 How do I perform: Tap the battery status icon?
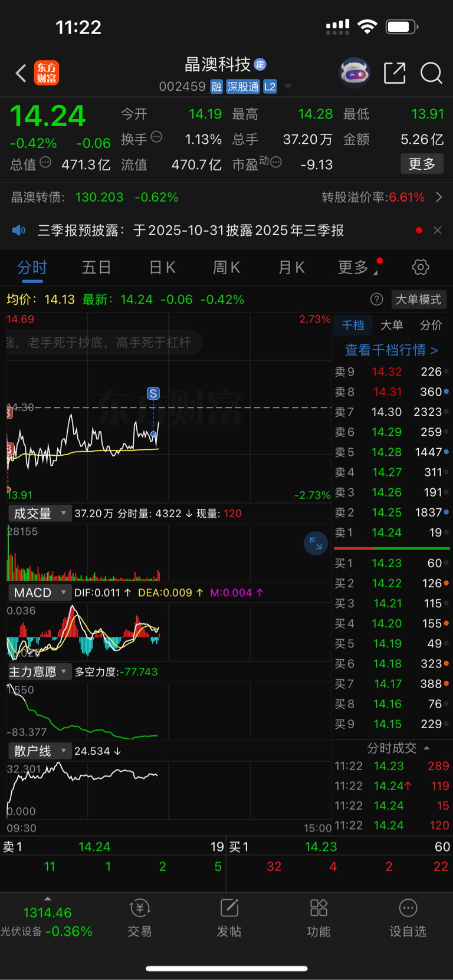402,27
